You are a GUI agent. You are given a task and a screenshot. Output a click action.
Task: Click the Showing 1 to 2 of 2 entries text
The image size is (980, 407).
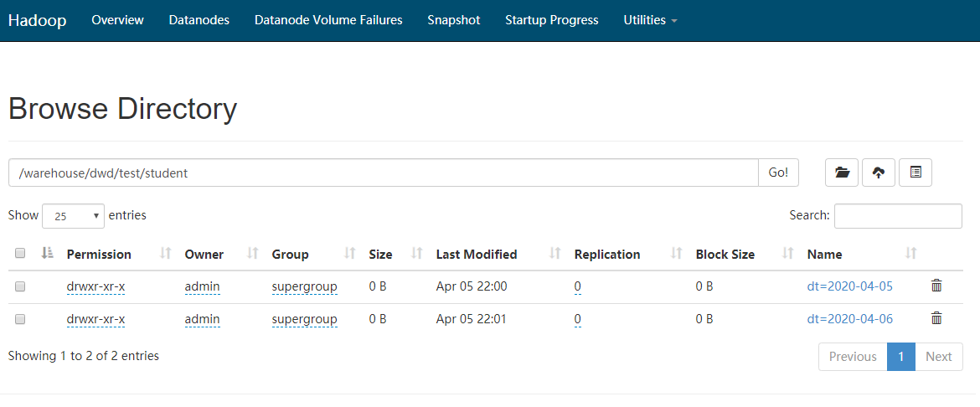point(84,356)
